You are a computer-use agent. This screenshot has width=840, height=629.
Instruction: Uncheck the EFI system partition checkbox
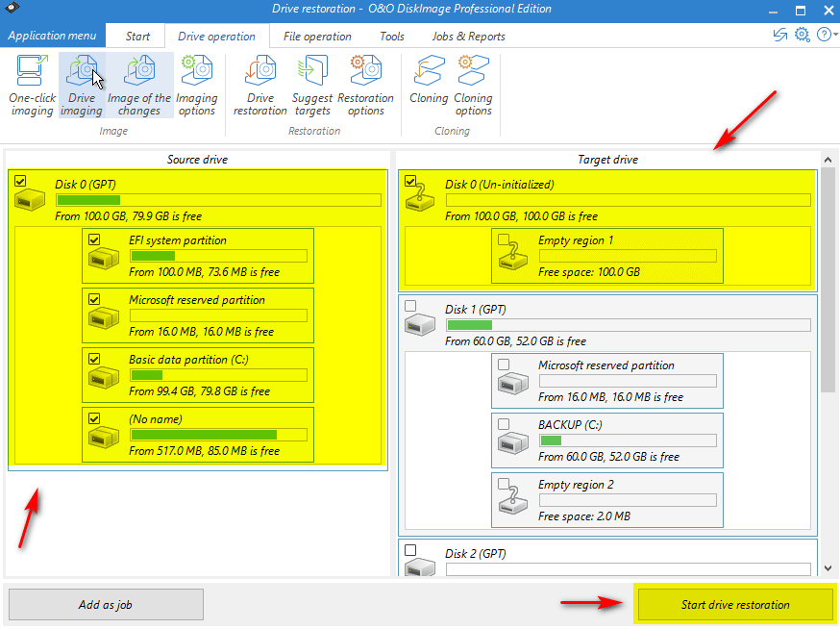click(94, 239)
